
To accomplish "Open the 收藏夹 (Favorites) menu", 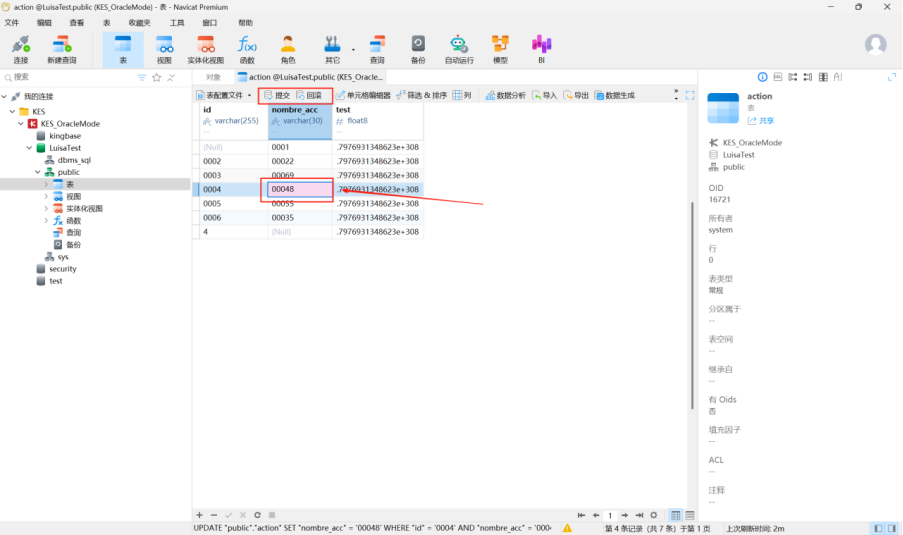I will (140, 22).
